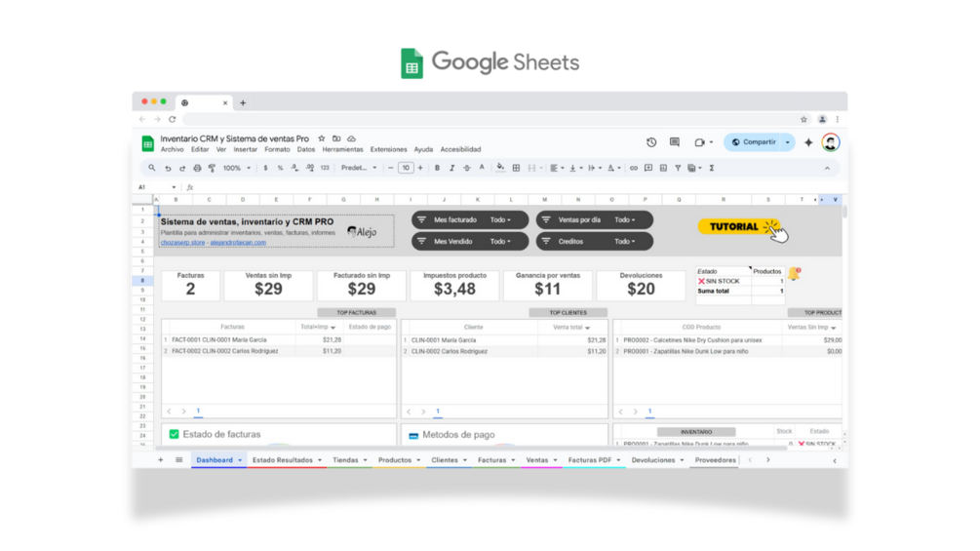Open the Insertar menu
980x551 pixels.
click(x=245, y=150)
